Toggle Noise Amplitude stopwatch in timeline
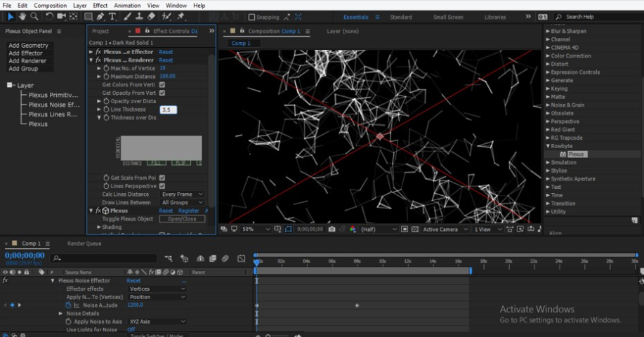This screenshot has height=337, width=644. click(69, 305)
